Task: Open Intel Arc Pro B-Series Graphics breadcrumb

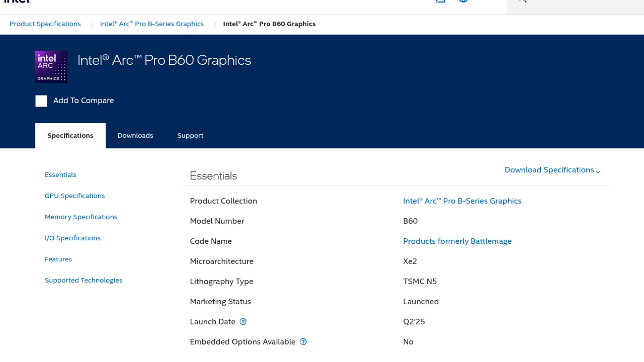Action: coord(152,24)
